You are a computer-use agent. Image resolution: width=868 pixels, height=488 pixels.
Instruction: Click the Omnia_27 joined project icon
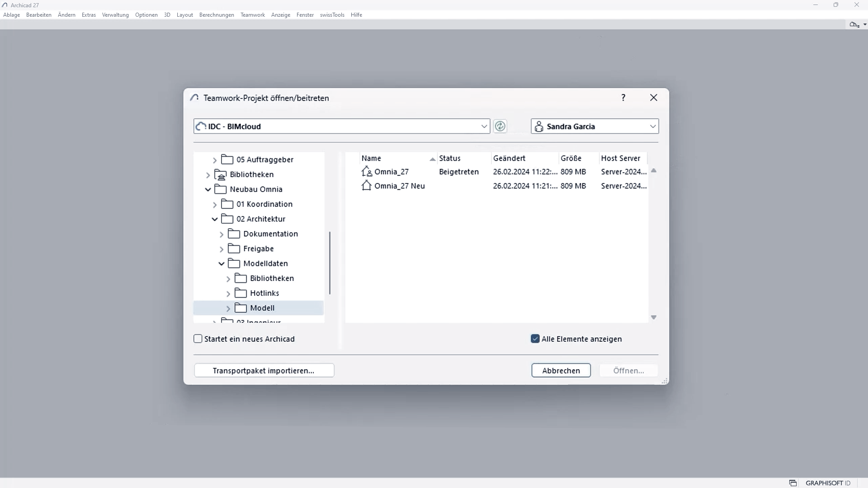(367, 172)
